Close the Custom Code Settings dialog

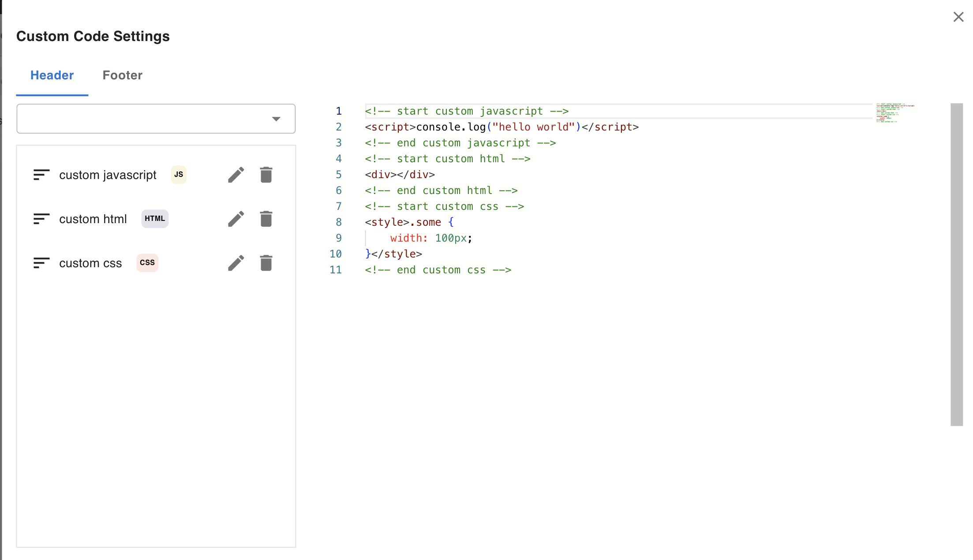pyautogui.click(x=958, y=17)
